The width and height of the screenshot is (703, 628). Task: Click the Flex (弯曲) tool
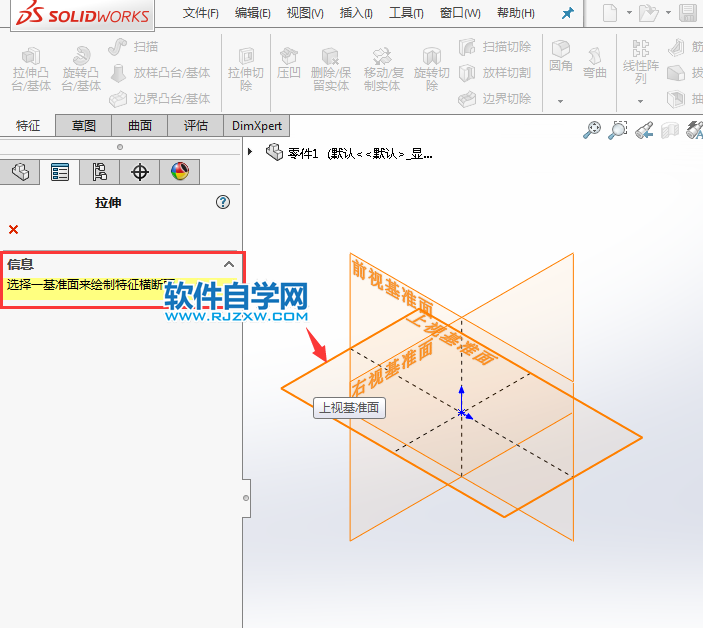(595, 63)
